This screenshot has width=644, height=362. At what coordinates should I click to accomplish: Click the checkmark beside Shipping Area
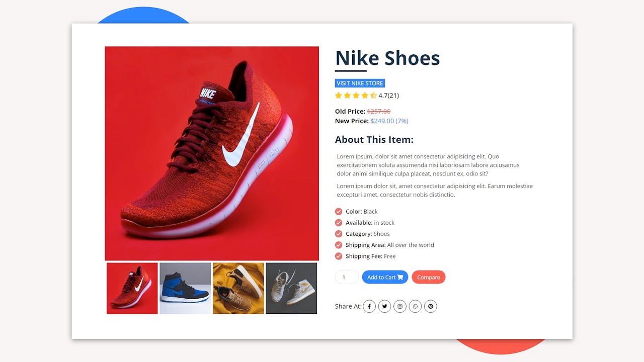pyautogui.click(x=339, y=245)
